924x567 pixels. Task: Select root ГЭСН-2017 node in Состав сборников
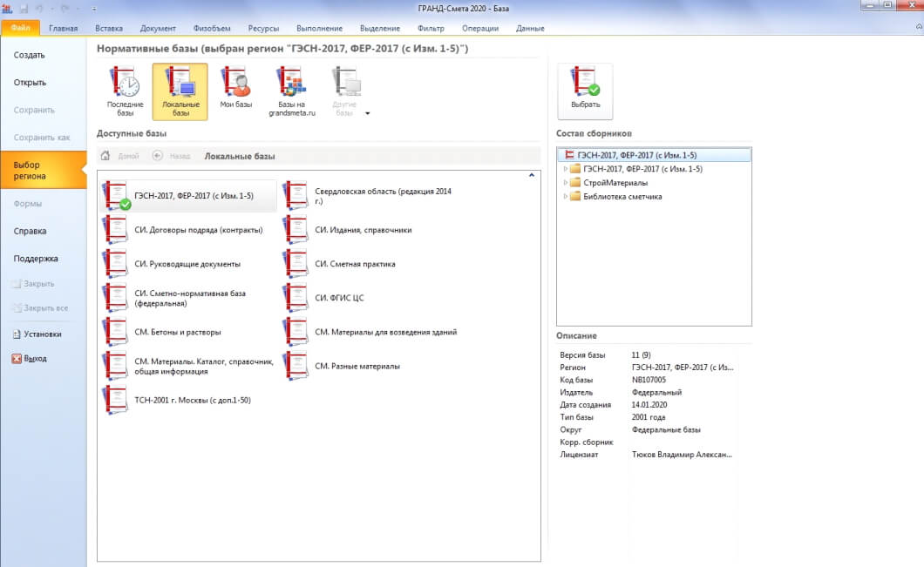pos(654,155)
